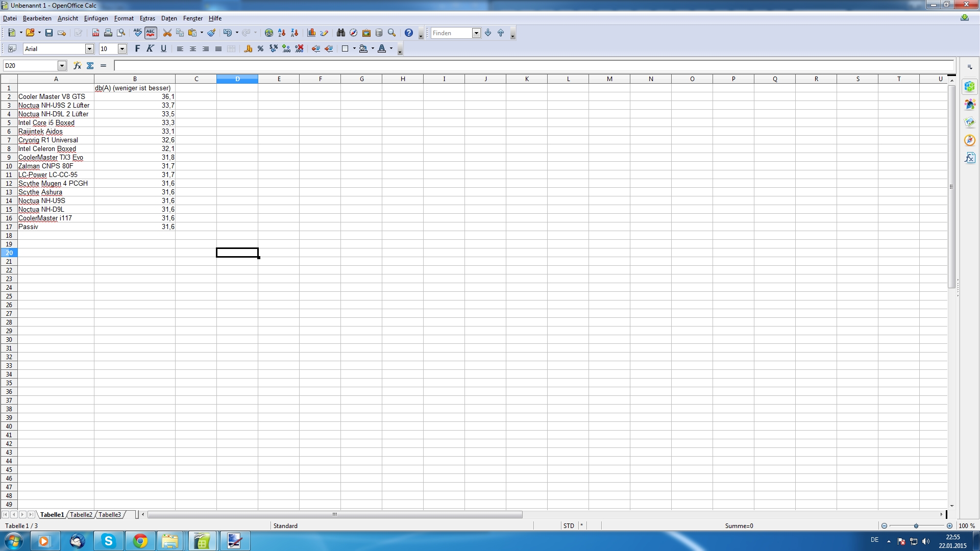Insert a hyperlink
The height and width of the screenshot is (551, 980).
coord(269,33)
